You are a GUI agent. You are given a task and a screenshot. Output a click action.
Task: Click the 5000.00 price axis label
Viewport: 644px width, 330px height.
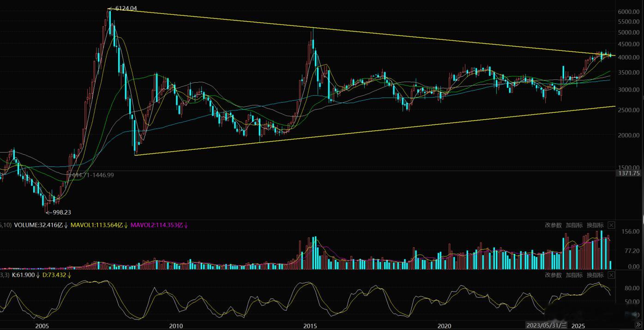(x=630, y=32)
